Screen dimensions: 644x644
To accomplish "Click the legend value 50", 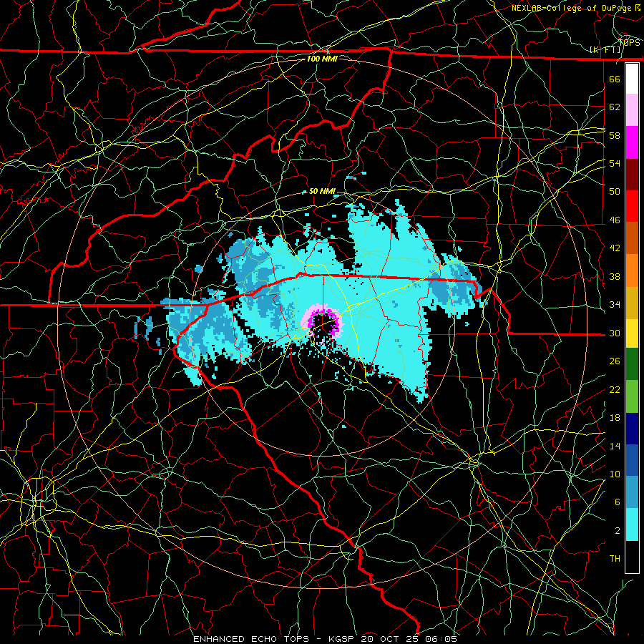I will pos(615,192).
